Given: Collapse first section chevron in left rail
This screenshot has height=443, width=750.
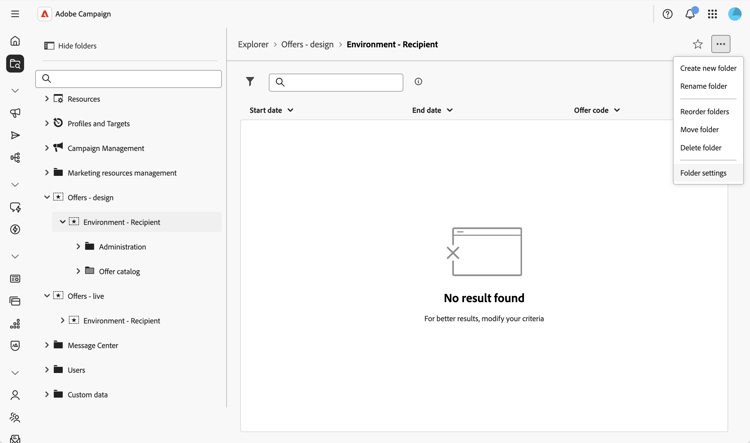Looking at the screenshot, I should (x=15, y=90).
